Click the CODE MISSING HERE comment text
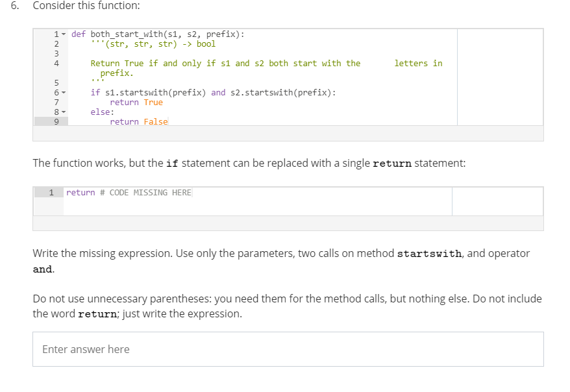Viewport: 570px width, 392px height. coord(144,192)
